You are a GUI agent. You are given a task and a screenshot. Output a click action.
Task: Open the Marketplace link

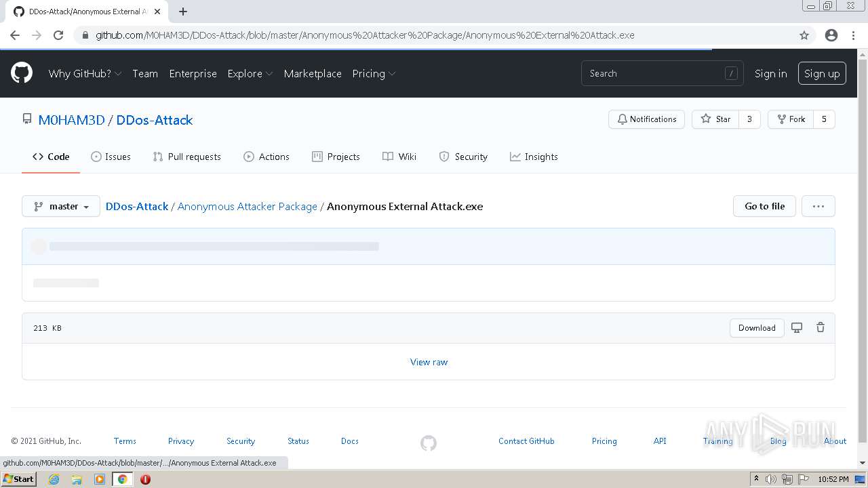pos(313,73)
